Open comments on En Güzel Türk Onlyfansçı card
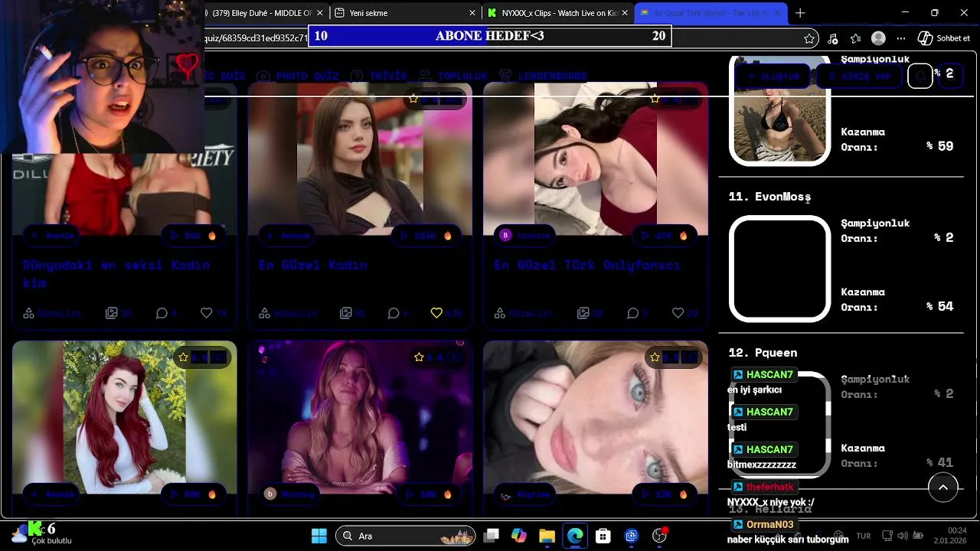Screen dimensions: 980x551 (x=633, y=313)
